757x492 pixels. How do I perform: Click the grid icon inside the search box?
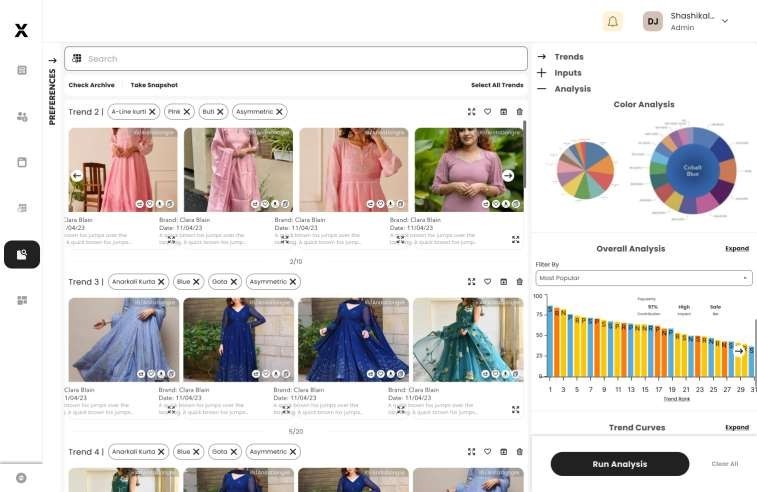tap(76, 58)
